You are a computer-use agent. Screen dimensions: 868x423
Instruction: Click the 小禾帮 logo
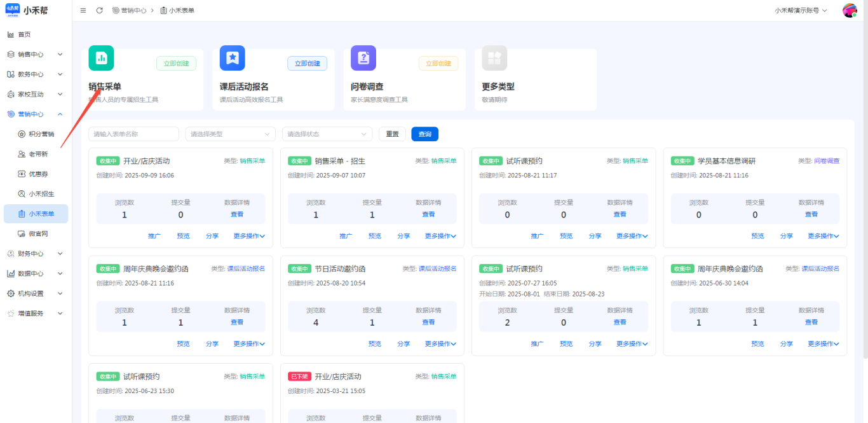[x=13, y=11]
